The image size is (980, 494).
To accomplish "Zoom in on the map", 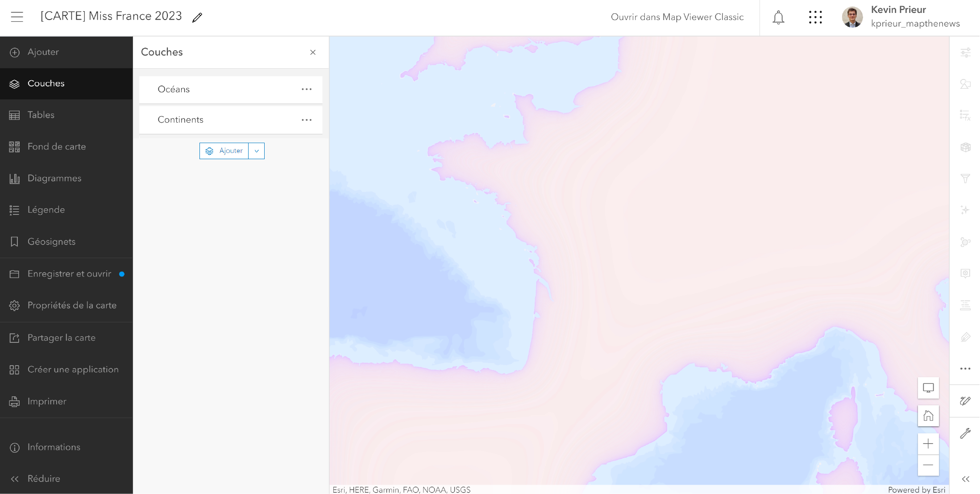I will tap(928, 444).
